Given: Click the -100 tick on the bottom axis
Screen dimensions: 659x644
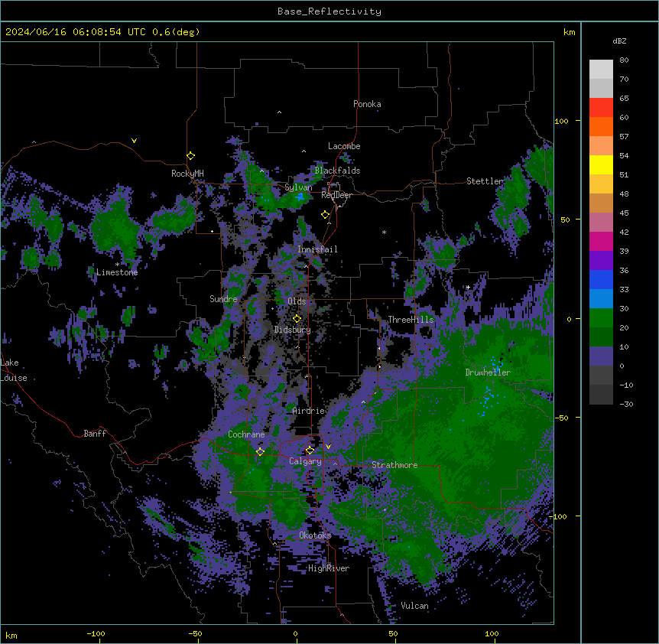Looking at the screenshot, I should [96, 633].
